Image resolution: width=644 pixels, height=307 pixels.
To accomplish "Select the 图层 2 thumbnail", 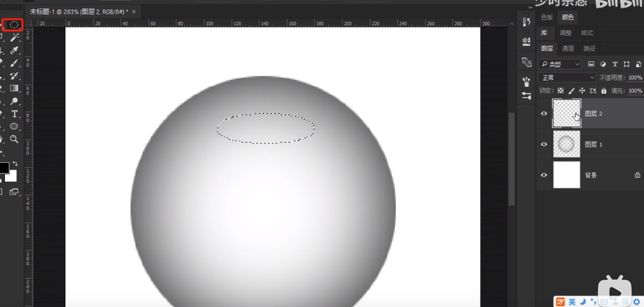I will pyautogui.click(x=566, y=113).
